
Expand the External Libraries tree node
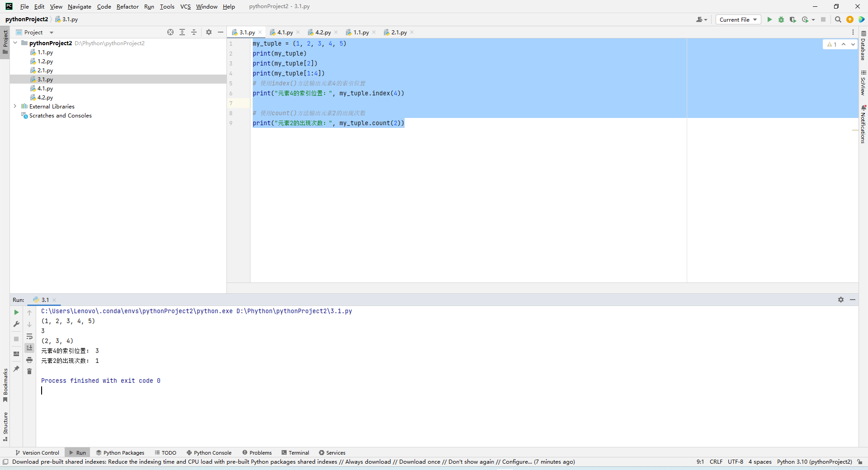coord(15,106)
